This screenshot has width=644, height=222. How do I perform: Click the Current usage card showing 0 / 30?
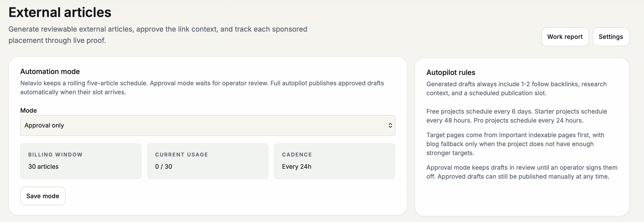(x=208, y=161)
